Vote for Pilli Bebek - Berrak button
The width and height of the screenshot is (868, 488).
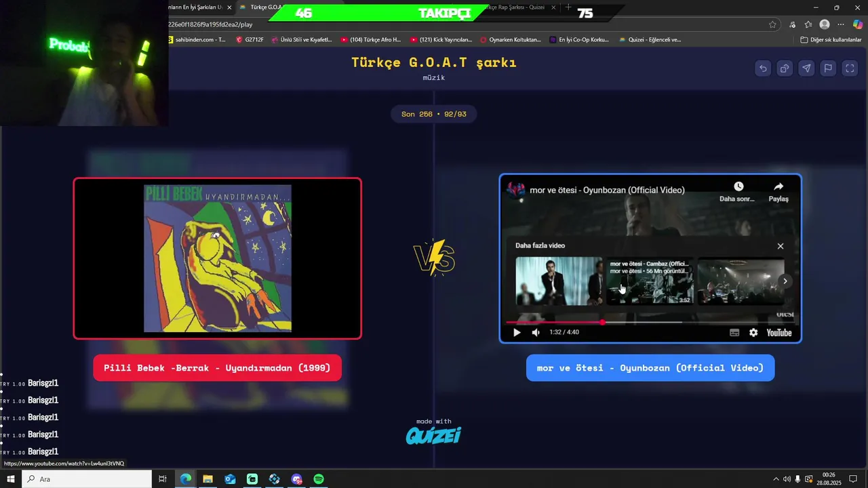(x=217, y=368)
